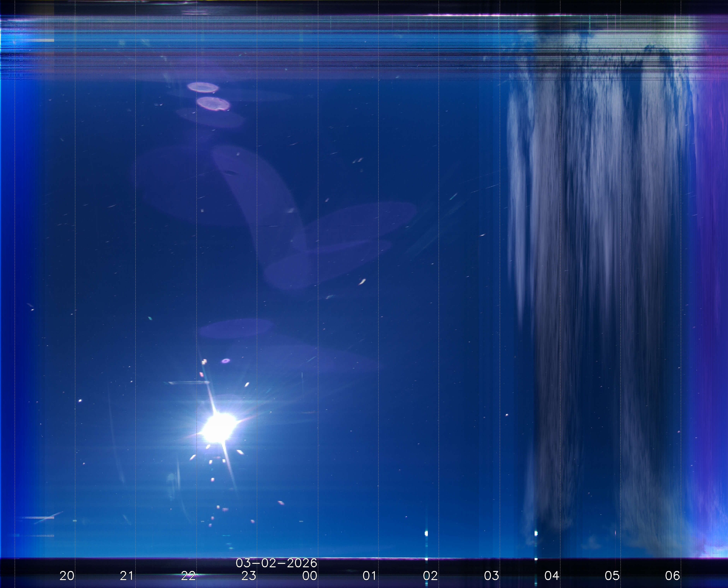Select the 00 midnight hour label
728x588 pixels.
pyautogui.click(x=309, y=575)
